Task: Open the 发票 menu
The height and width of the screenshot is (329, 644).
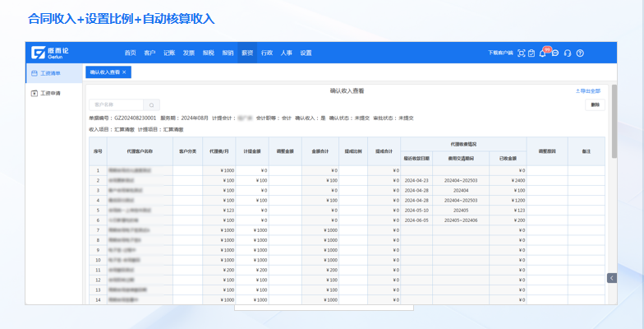Action: pyautogui.click(x=188, y=53)
